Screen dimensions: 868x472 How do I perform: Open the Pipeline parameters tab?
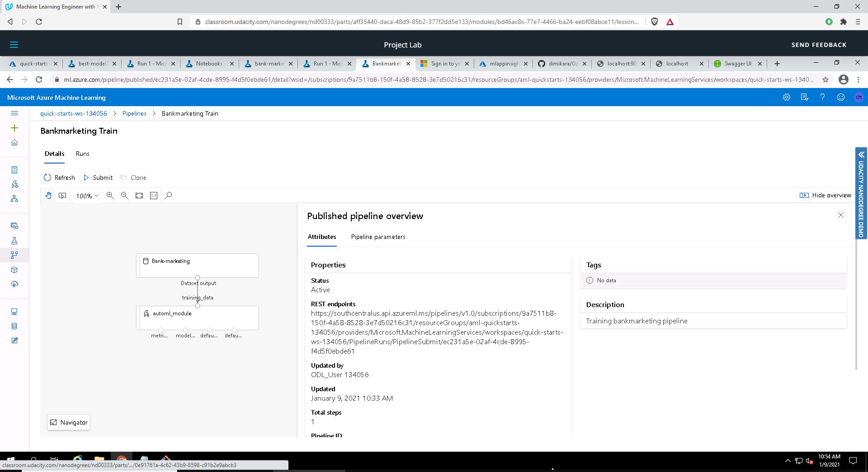click(x=378, y=237)
